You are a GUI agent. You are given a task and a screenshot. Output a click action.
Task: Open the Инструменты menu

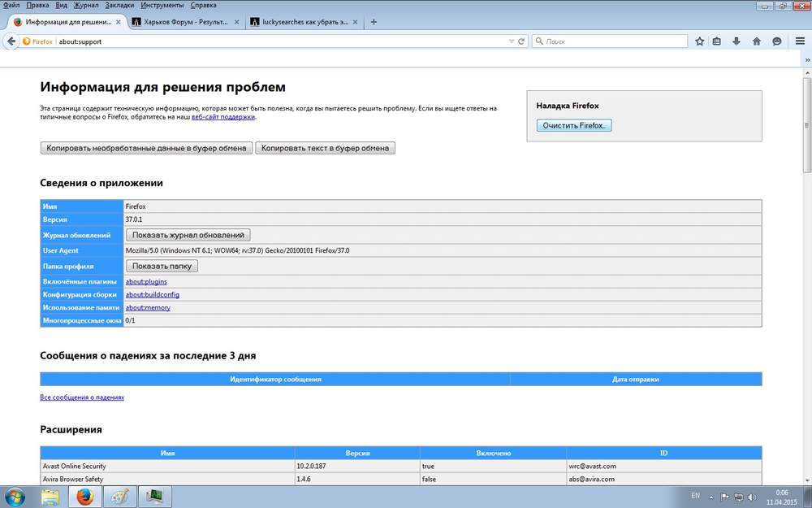(x=162, y=5)
